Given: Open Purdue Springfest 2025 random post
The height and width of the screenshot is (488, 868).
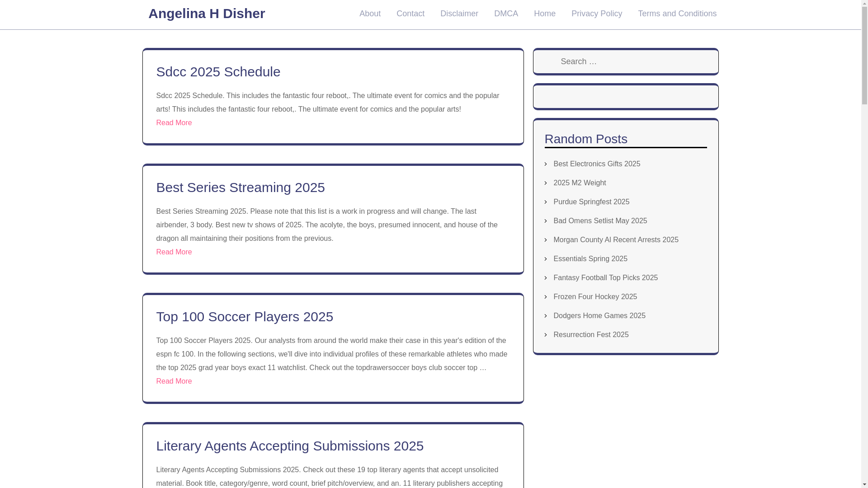Looking at the screenshot, I should click(591, 202).
